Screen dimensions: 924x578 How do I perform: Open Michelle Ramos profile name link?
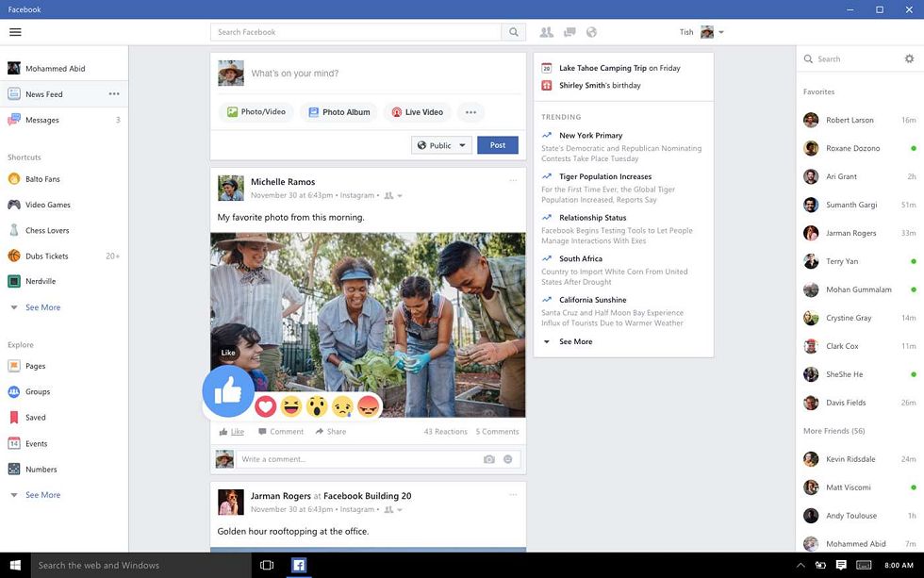[283, 181]
